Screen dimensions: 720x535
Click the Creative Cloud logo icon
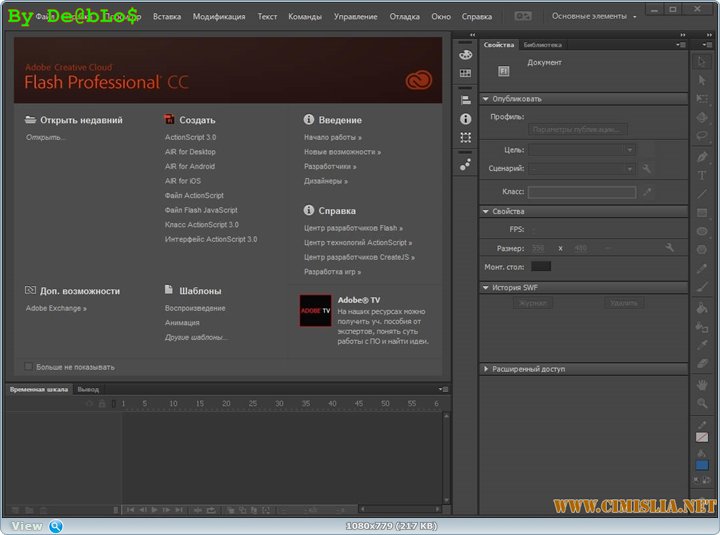418,81
